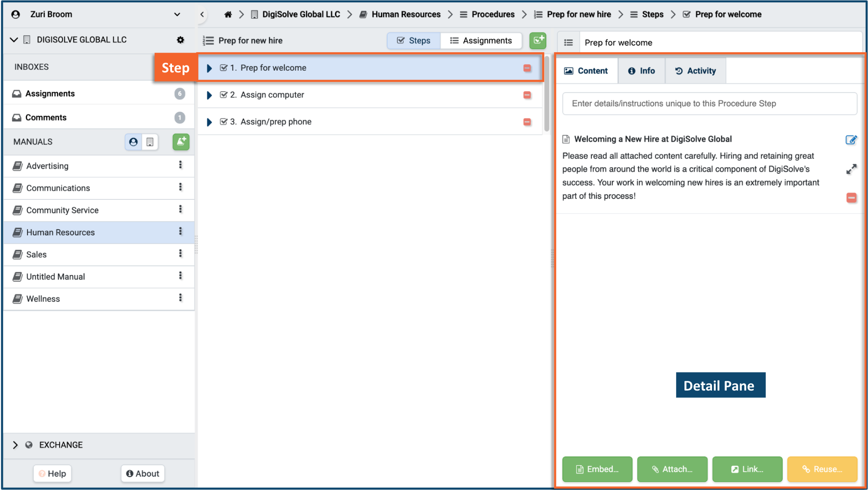Open the user account dropdown for Zuri Broom
This screenshot has height=490, width=868.
[x=177, y=14]
